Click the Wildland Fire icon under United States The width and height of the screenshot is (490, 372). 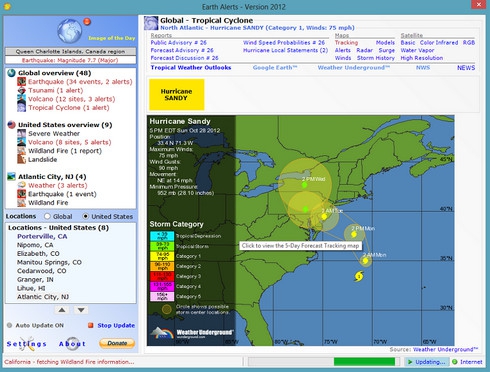pyautogui.click(x=22, y=151)
